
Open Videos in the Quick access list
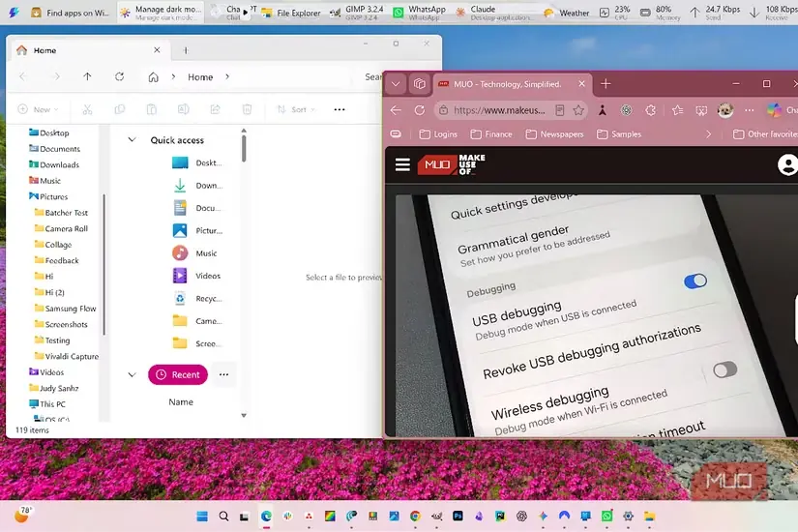point(197,276)
